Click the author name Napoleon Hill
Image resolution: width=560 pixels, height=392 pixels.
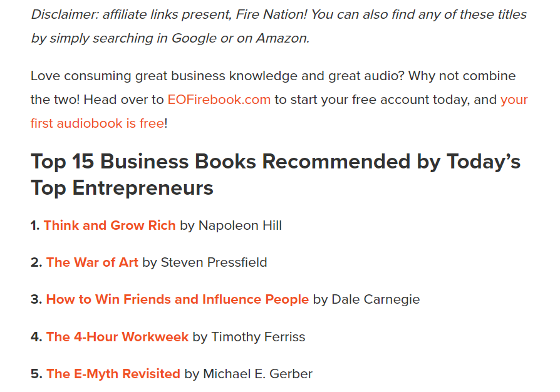(x=240, y=225)
